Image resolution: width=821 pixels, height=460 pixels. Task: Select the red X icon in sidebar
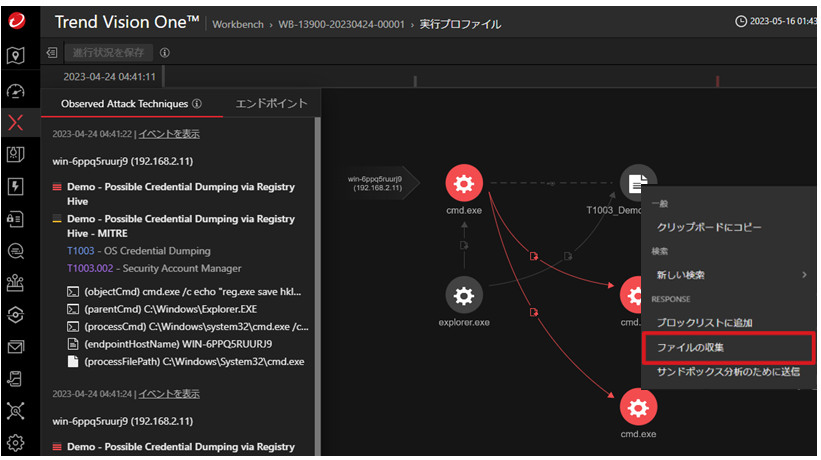tap(16, 123)
